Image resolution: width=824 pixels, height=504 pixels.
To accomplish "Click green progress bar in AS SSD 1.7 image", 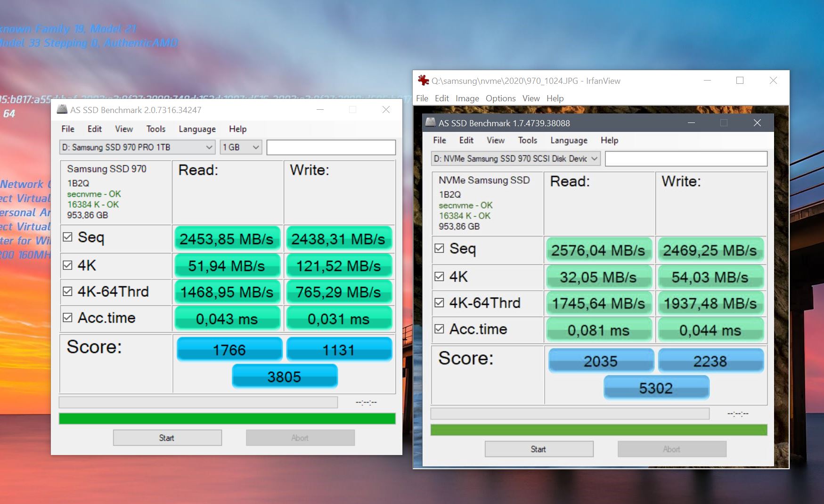I will [599, 430].
